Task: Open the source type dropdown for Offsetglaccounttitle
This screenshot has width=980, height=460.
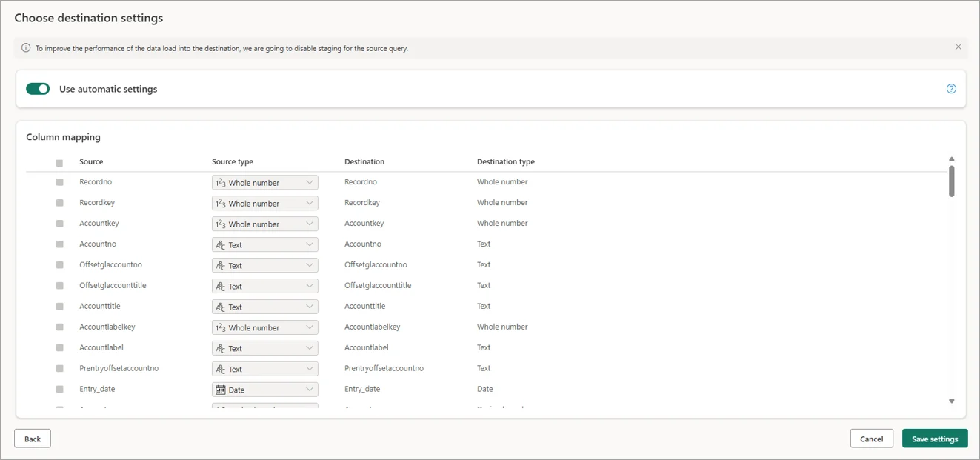Action: coord(265,286)
